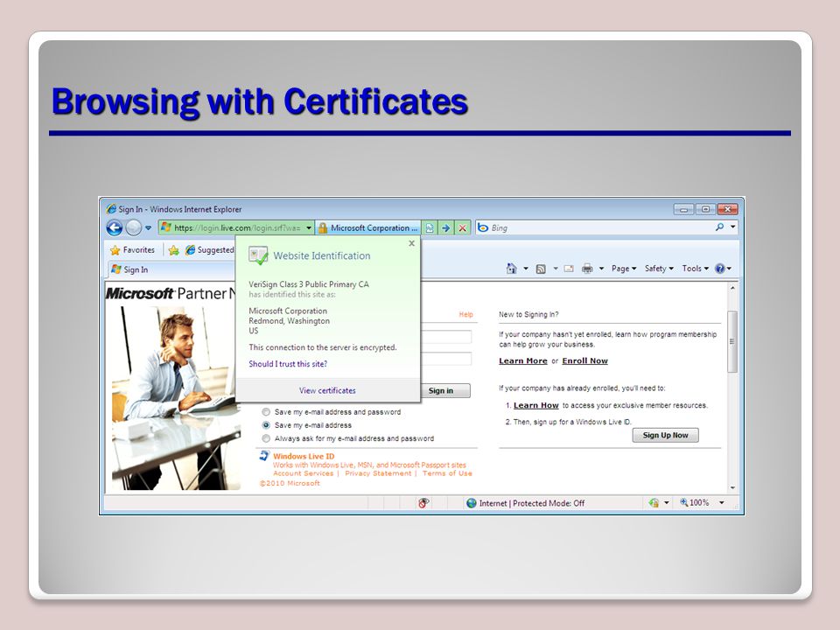The image size is (840, 630).
Task: Select 'Always ask for my e-mail address' radio
Action: coord(266,438)
